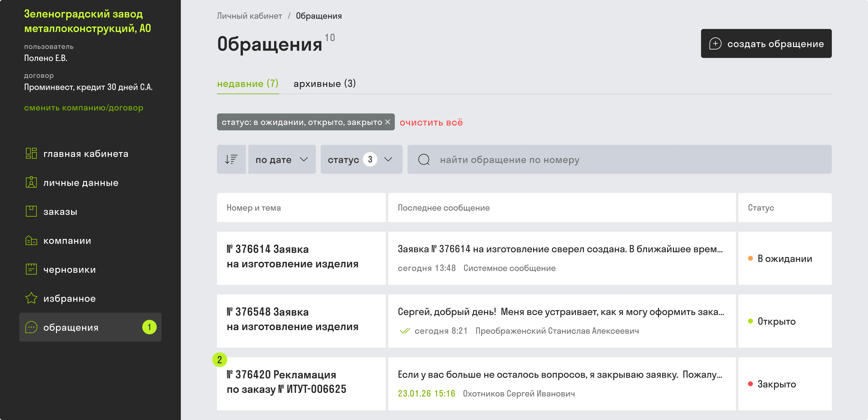This screenshot has width=868, height=420.
Task: Click Открыто status cell
Action: pos(785,321)
